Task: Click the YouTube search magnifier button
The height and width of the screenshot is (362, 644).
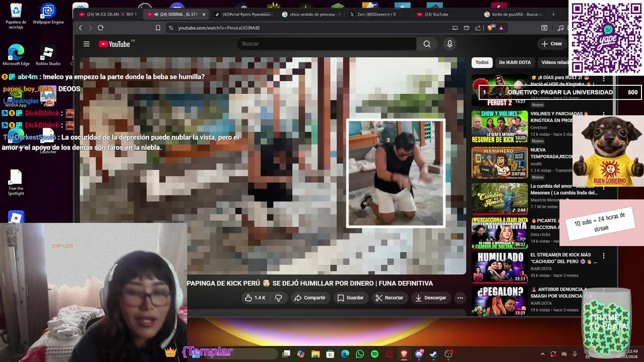Action: point(427,44)
